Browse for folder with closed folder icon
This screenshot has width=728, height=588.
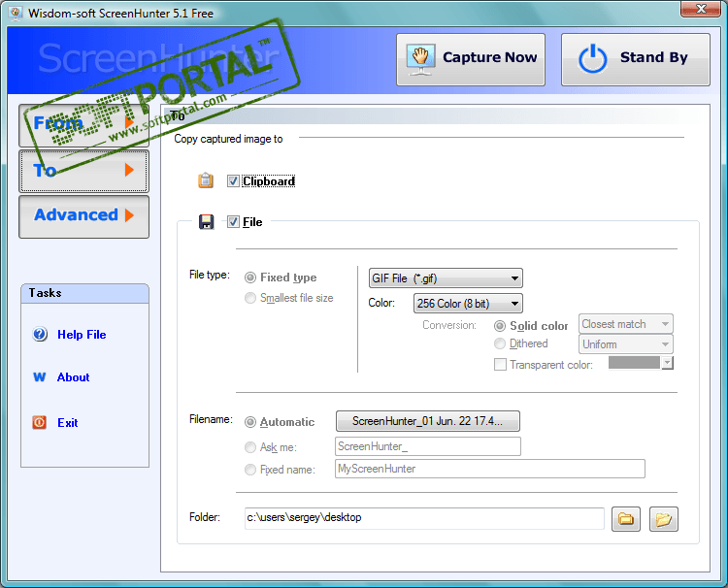pyautogui.click(x=626, y=519)
